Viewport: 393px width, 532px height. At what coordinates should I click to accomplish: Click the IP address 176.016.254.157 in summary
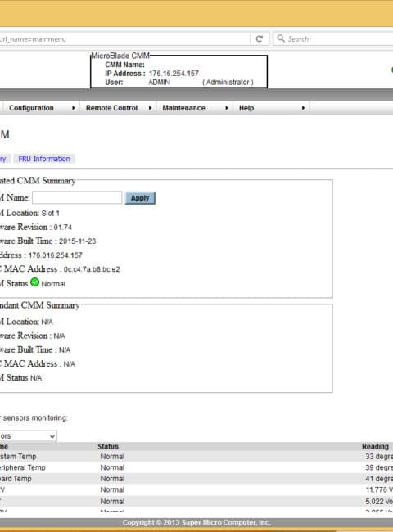(56, 255)
